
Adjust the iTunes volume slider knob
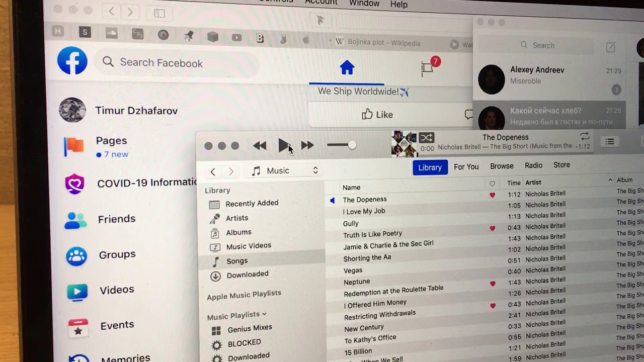pos(352,145)
